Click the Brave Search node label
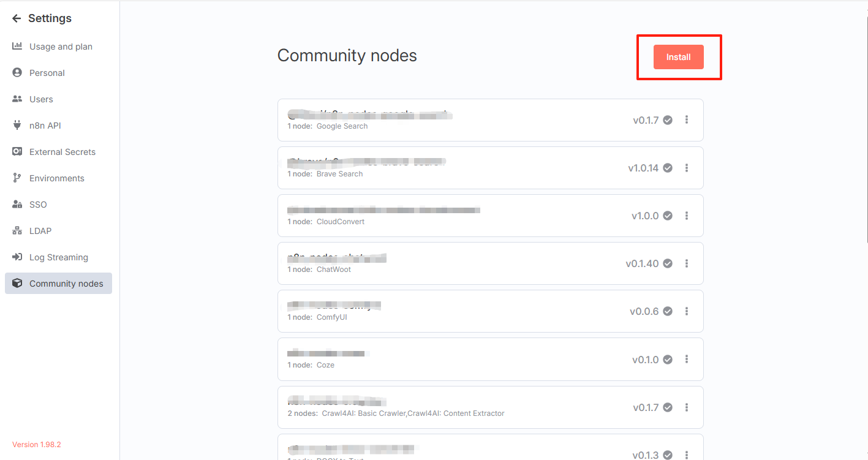 pos(339,174)
